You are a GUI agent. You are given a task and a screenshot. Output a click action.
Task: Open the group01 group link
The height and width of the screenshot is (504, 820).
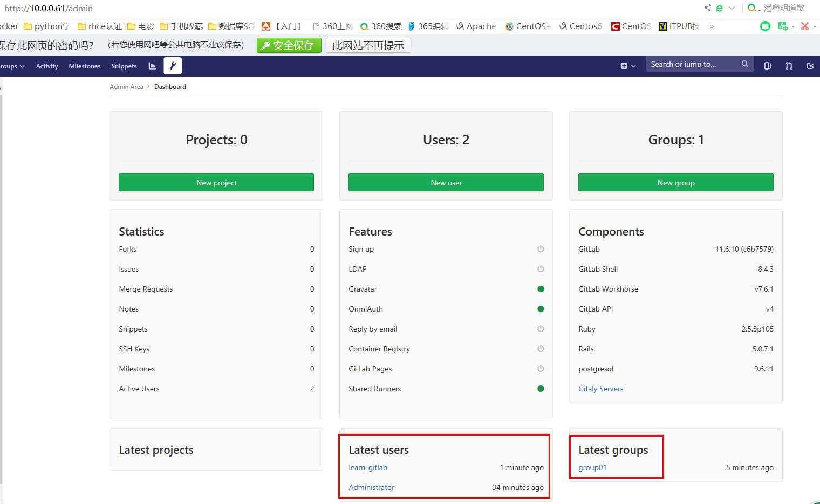point(592,467)
